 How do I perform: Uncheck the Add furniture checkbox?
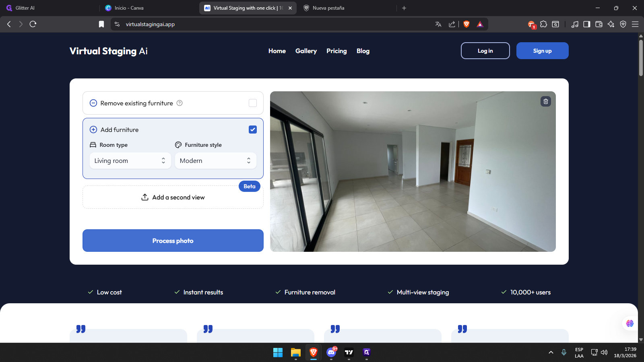coord(253,130)
